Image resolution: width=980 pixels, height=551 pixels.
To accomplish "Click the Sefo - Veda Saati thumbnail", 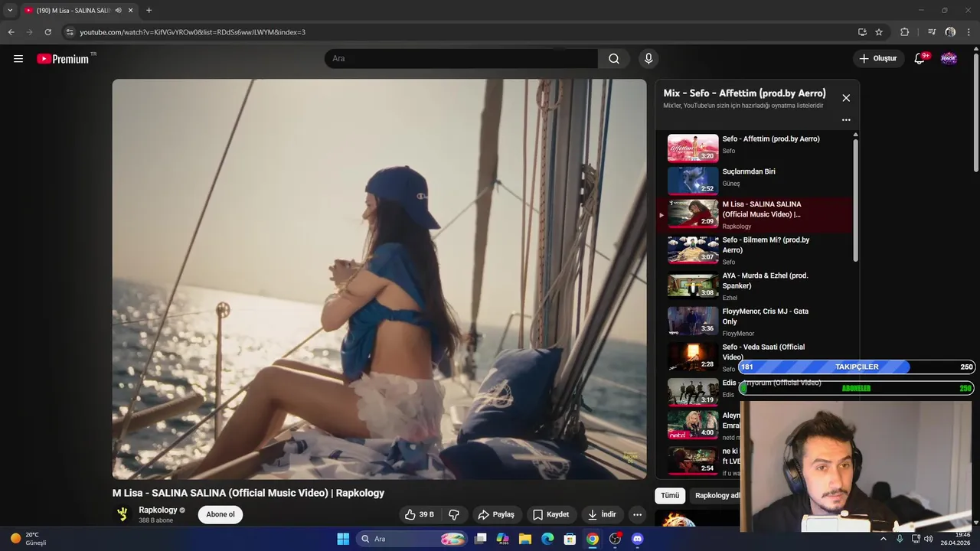I will pos(693,357).
